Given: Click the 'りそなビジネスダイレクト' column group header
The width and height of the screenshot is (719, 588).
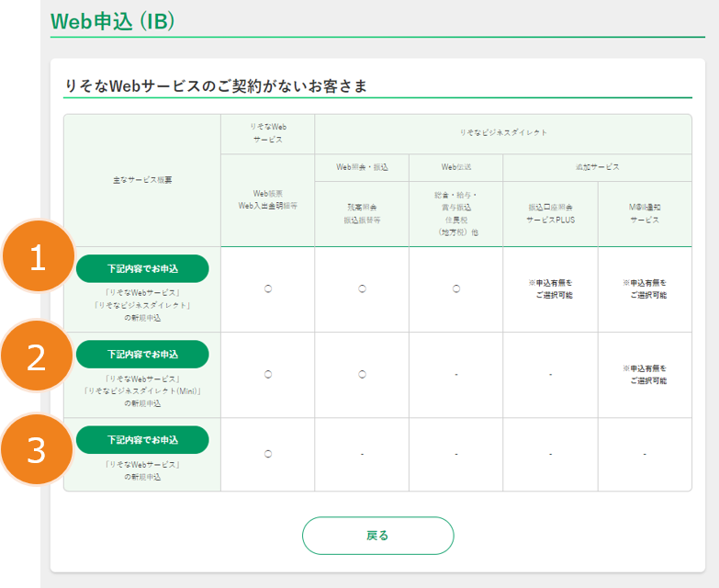Looking at the screenshot, I should coord(503,133).
